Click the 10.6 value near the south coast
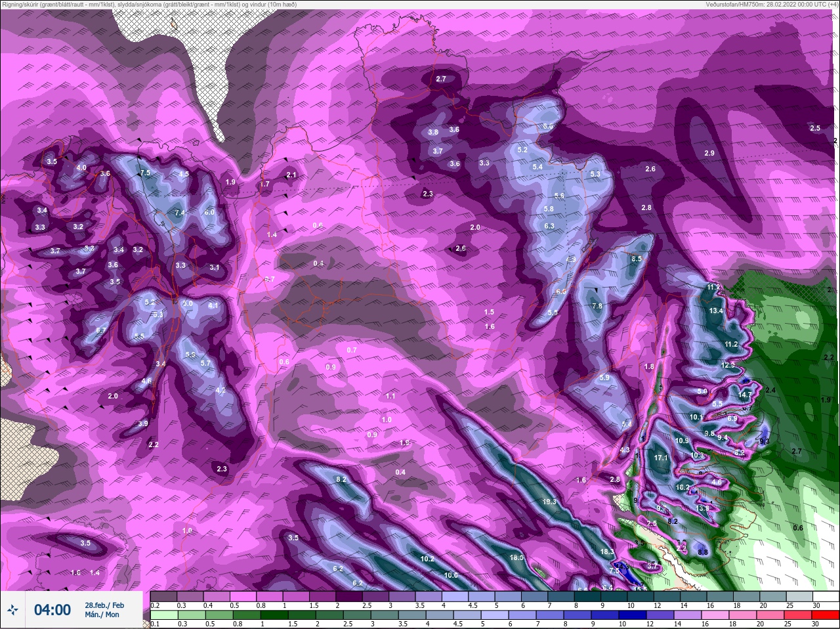 [x=451, y=575]
